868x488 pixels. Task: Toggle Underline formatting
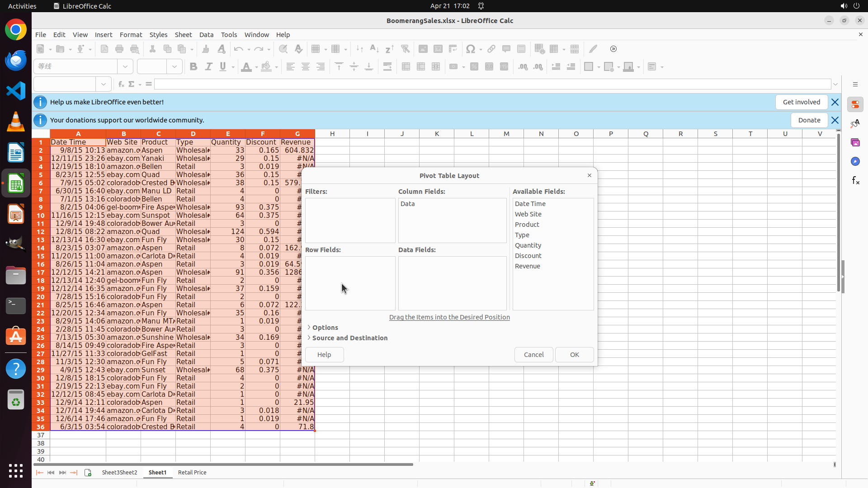coord(223,67)
